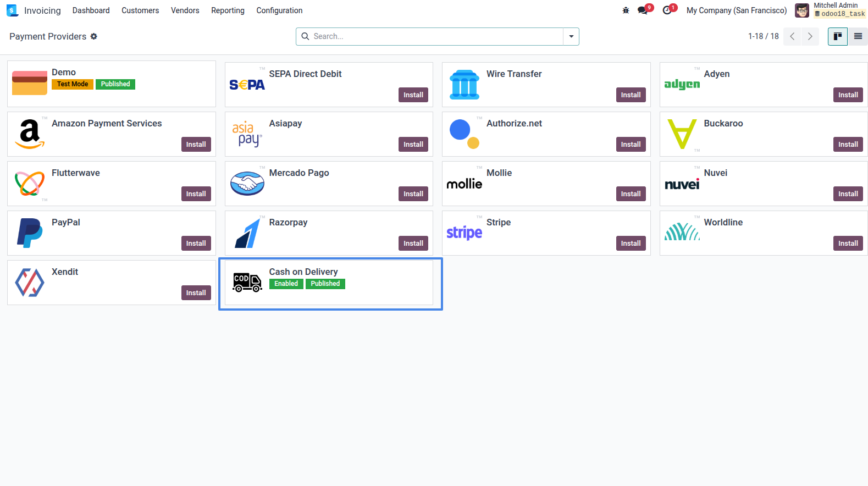Click the Demo 'Published' badge
868x486 pixels.
point(115,84)
